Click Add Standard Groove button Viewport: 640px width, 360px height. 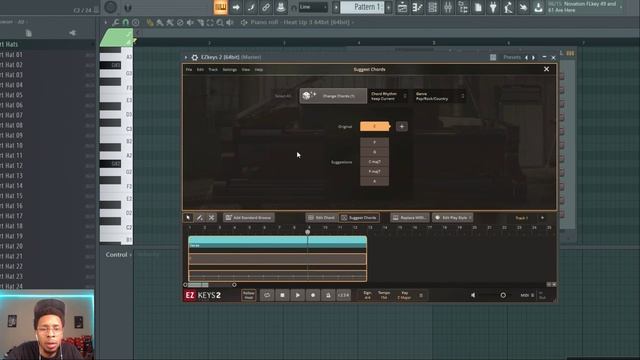click(x=249, y=218)
